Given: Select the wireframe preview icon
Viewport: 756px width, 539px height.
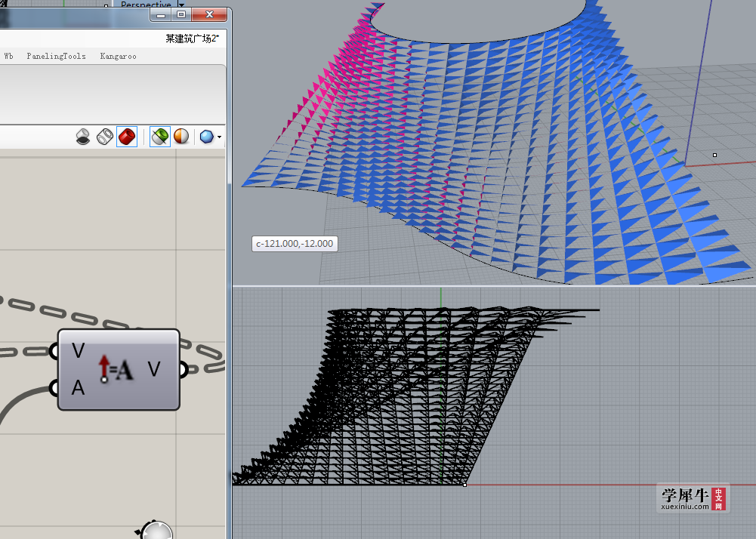Looking at the screenshot, I should pyautogui.click(x=105, y=137).
